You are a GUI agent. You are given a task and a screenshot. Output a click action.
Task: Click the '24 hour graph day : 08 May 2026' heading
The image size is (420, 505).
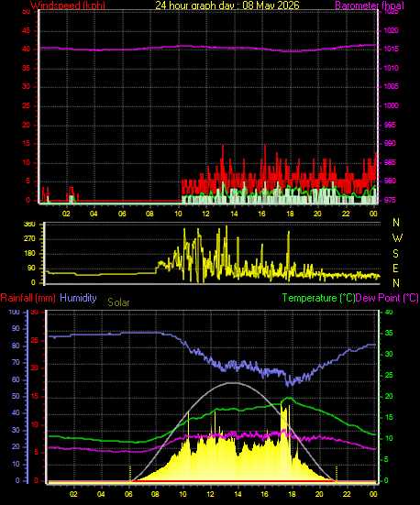227,5
